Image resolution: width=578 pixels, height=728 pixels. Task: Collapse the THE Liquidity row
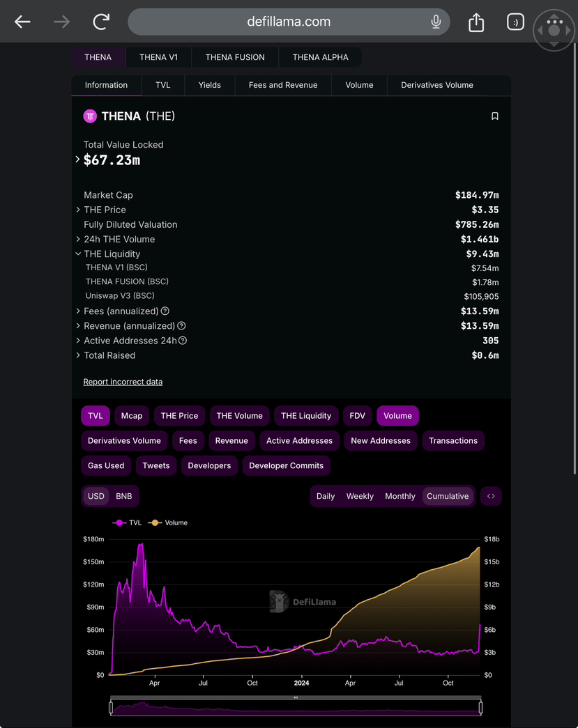click(x=78, y=254)
